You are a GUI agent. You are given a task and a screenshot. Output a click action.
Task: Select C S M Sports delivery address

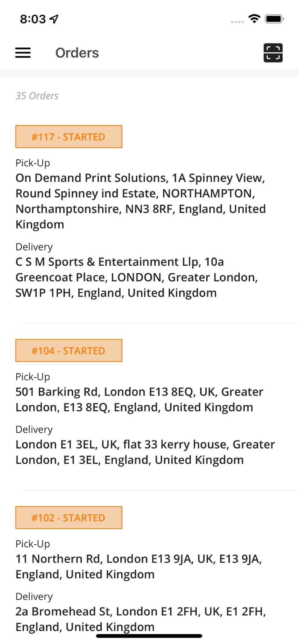tap(137, 277)
